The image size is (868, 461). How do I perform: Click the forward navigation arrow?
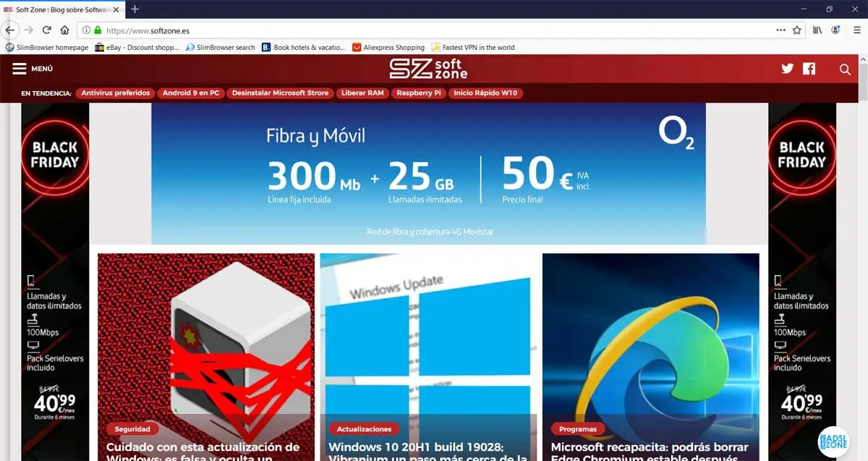pos(29,30)
